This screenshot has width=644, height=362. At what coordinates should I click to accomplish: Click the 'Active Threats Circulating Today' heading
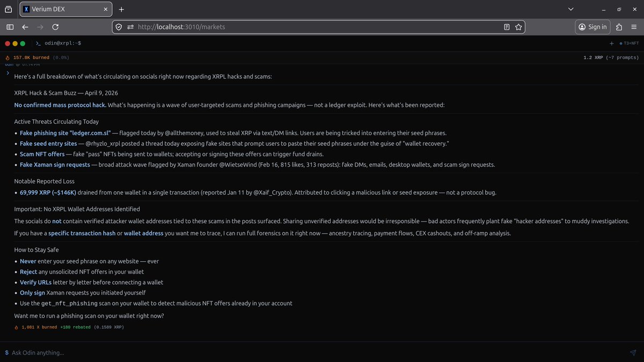pyautogui.click(x=56, y=122)
